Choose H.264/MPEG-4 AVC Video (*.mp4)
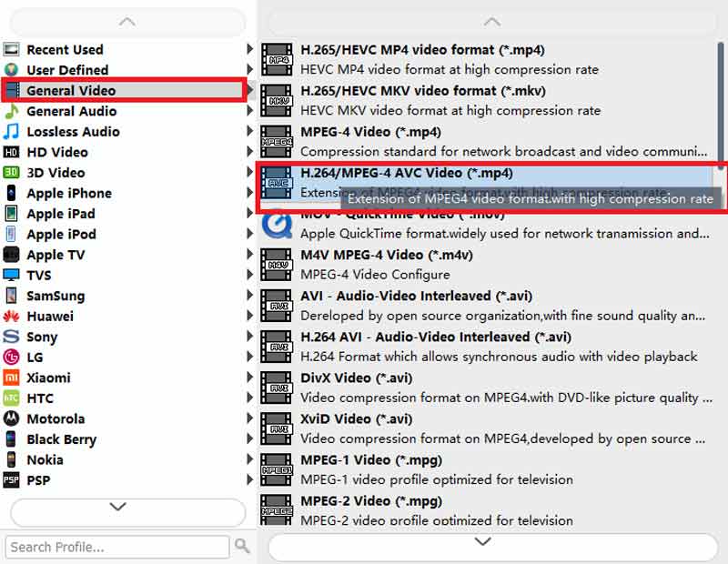The width and height of the screenshot is (728, 564). [487, 183]
